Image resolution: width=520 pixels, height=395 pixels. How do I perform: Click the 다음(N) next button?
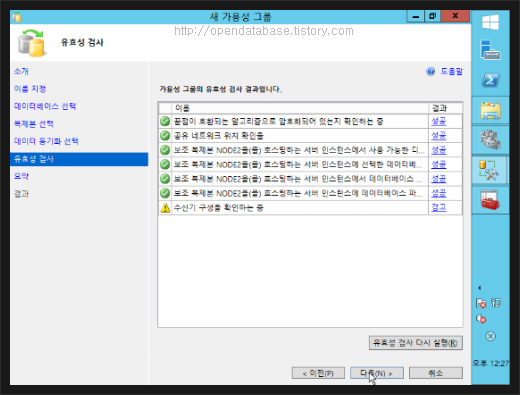tap(377, 373)
